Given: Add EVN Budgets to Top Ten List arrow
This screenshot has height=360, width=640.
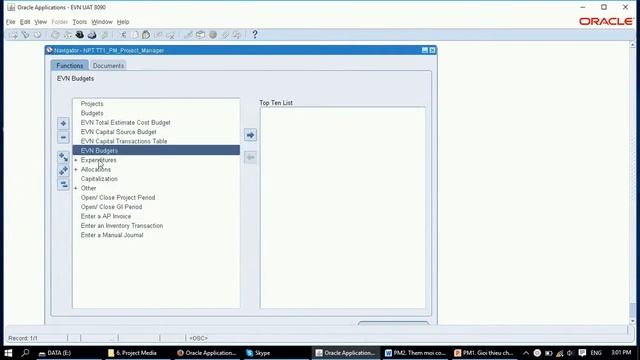Looking at the screenshot, I should click(x=251, y=135).
